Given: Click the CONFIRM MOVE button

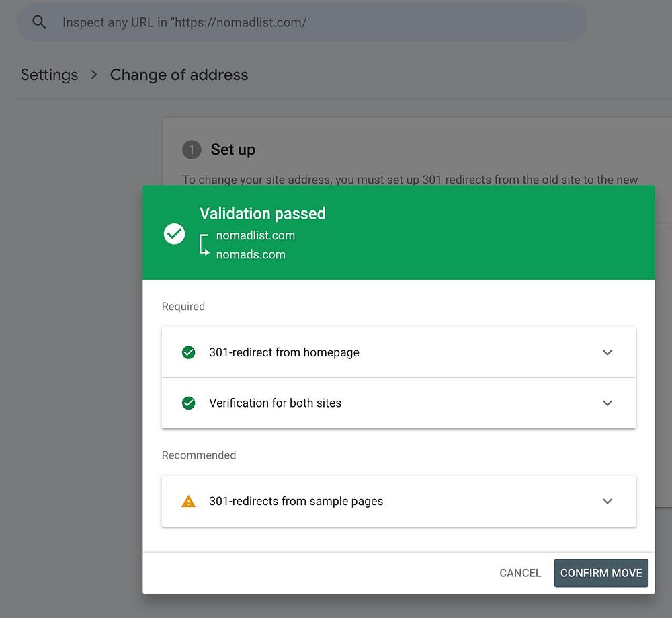Looking at the screenshot, I should click(x=601, y=573).
